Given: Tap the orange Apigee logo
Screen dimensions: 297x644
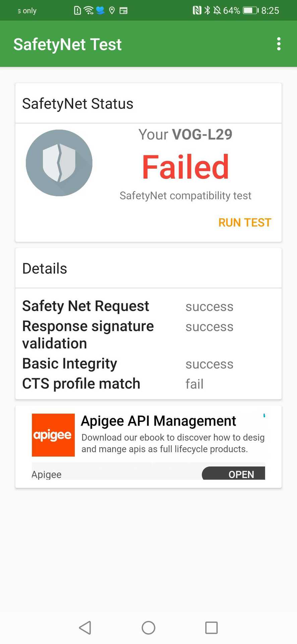Looking at the screenshot, I should click(53, 435).
